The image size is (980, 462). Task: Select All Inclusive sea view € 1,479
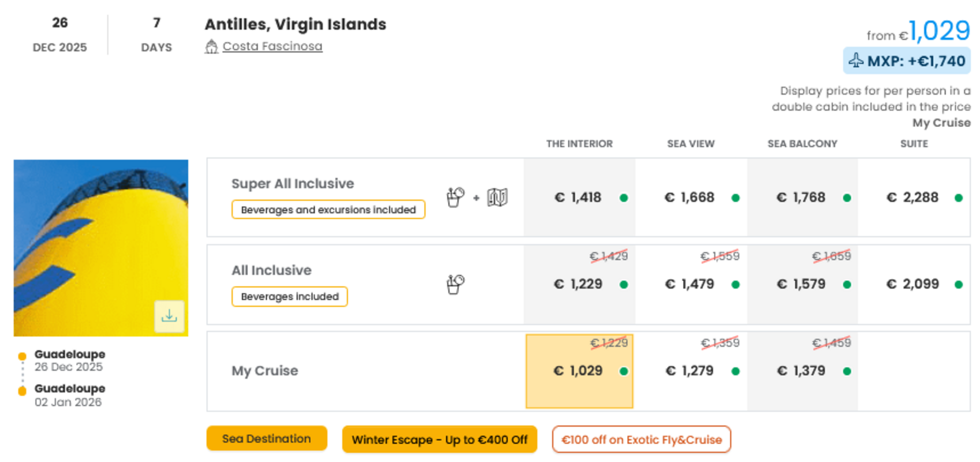point(691,284)
